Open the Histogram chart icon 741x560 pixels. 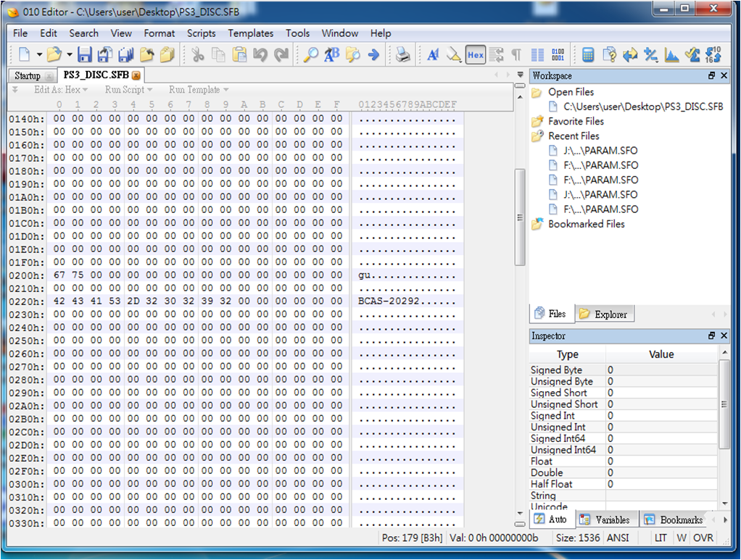671,55
